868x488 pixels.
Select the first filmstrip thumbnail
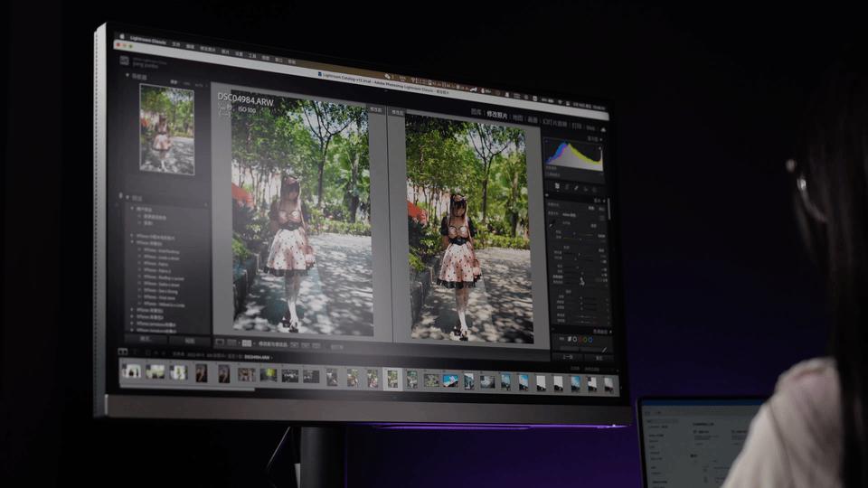point(131,371)
